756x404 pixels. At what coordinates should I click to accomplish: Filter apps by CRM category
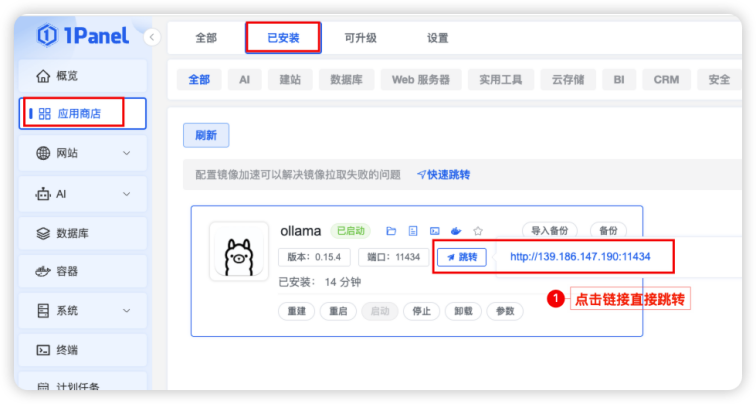pyautogui.click(x=666, y=80)
